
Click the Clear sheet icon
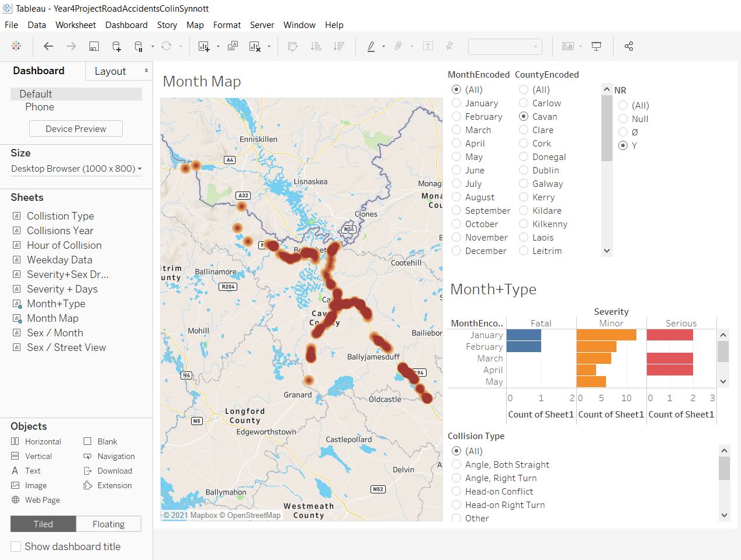[x=255, y=46]
